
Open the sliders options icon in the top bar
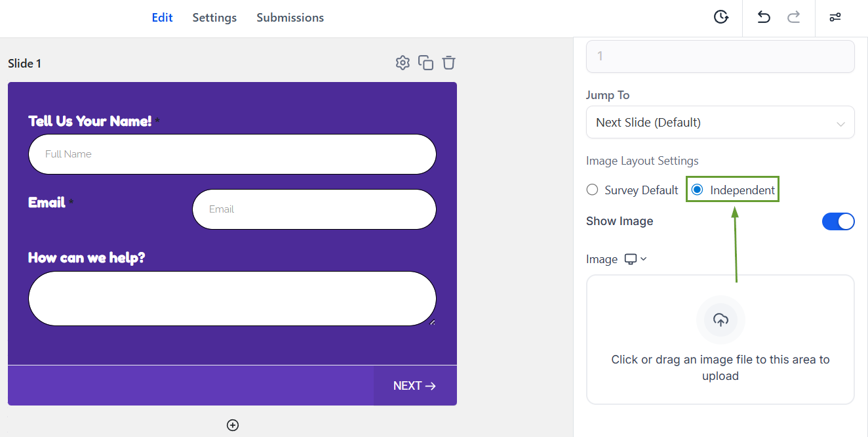point(835,17)
